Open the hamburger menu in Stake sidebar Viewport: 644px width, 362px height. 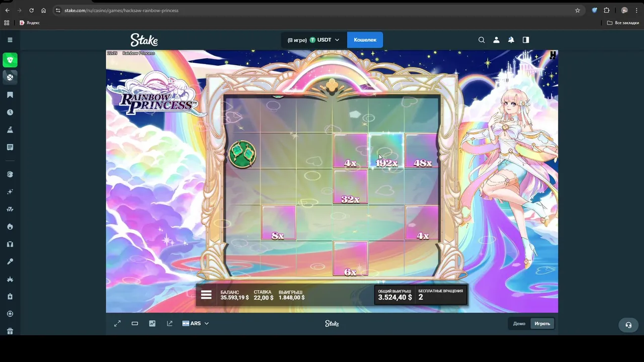coord(10,40)
